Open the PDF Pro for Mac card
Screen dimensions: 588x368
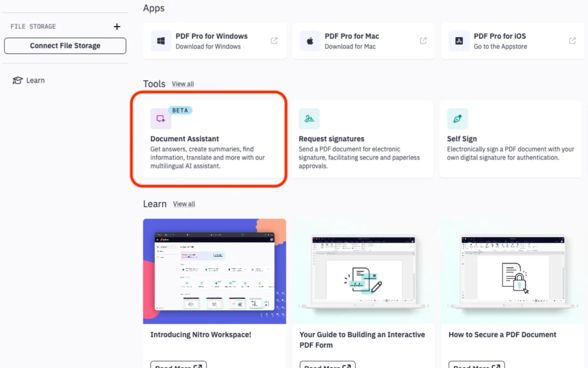coord(363,41)
